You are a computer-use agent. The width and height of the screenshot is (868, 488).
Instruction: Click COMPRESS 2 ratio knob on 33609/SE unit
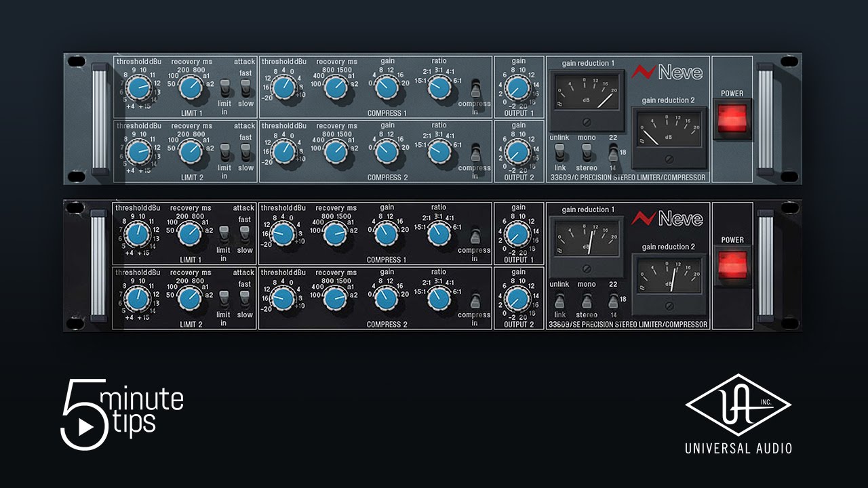(x=439, y=298)
